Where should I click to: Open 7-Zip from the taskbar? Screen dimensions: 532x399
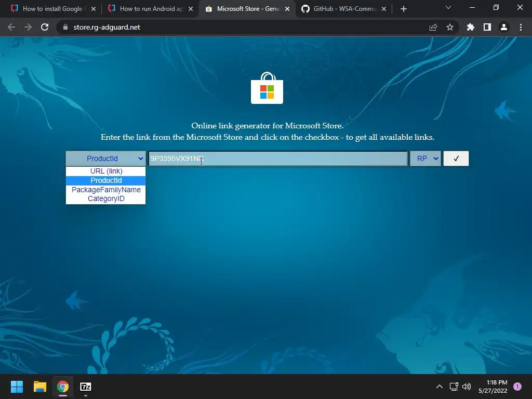86,387
